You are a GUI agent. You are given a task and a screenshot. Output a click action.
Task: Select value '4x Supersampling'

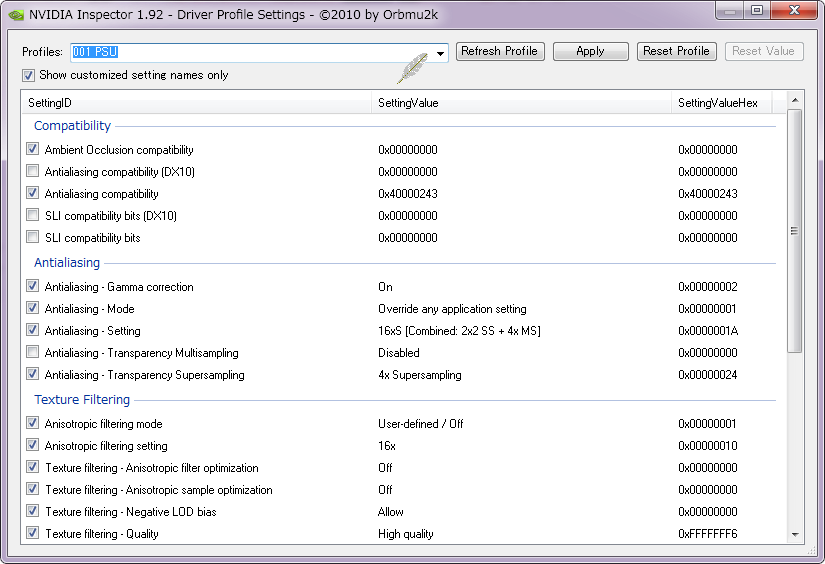coord(419,375)
